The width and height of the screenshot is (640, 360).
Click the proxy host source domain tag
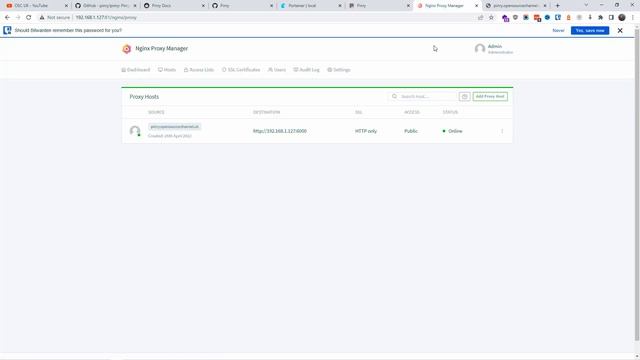click(x=175, y=127)
